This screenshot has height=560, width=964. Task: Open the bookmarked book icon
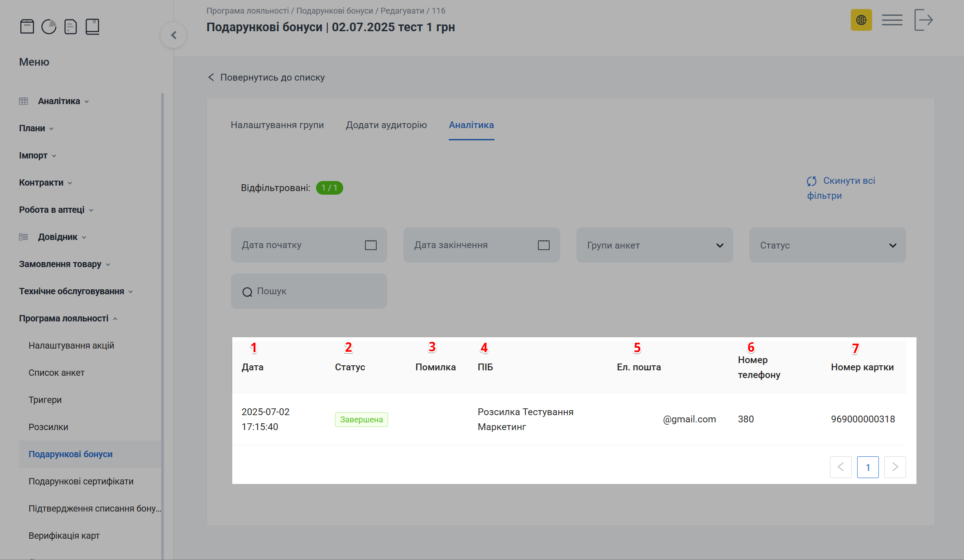pos(92,26)
